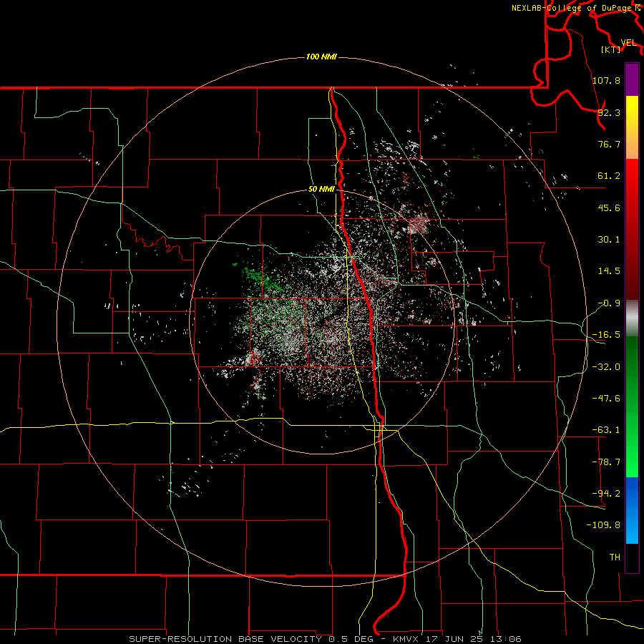Viewport: 644px width, 644px height.
Task: Pick the purple segment of the color bar
Action: coord(632,79)
